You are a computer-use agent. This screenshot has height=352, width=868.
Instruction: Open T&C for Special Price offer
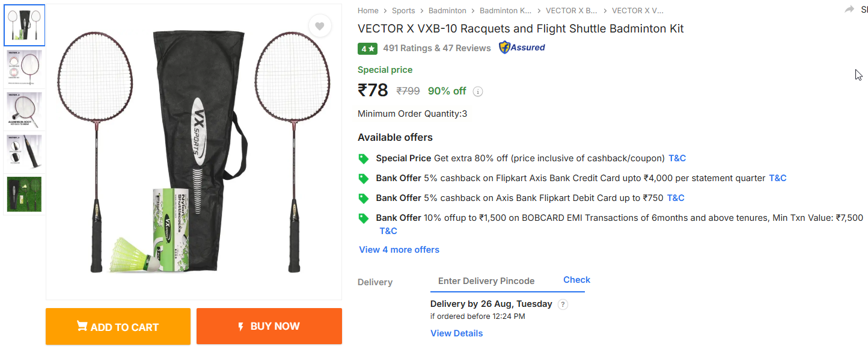(x=677, y=158)
